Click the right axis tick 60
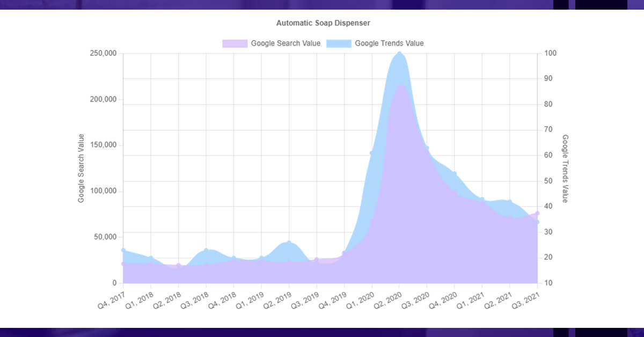Screen dimensions: 644x337 548,156
